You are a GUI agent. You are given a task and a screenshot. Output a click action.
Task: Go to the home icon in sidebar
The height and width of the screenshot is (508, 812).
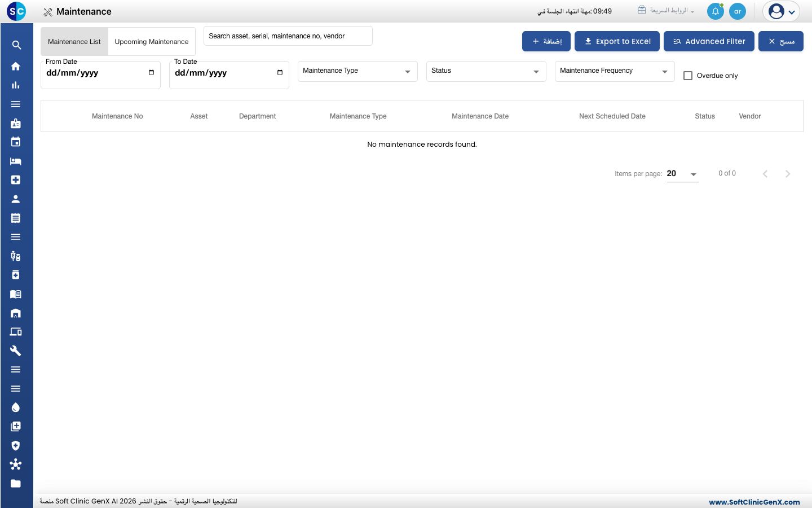pyautogui.click(x=16, y=66)
